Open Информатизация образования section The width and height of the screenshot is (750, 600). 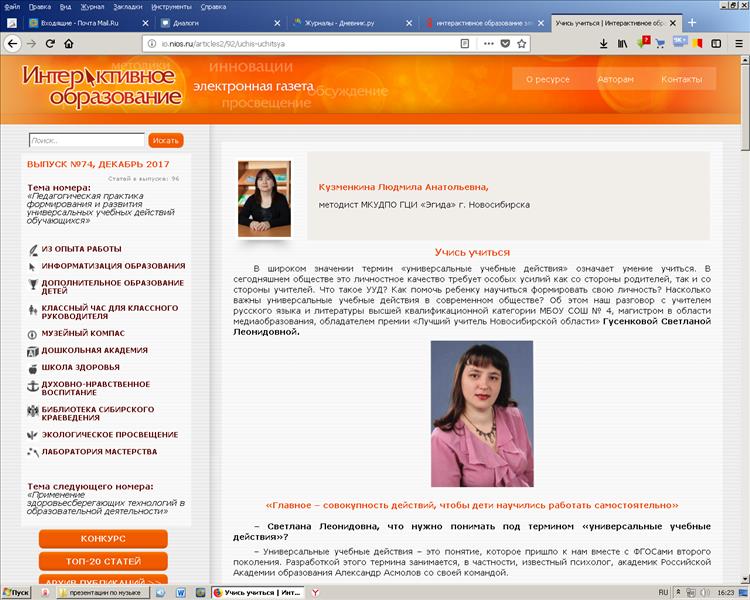[113, 266]
